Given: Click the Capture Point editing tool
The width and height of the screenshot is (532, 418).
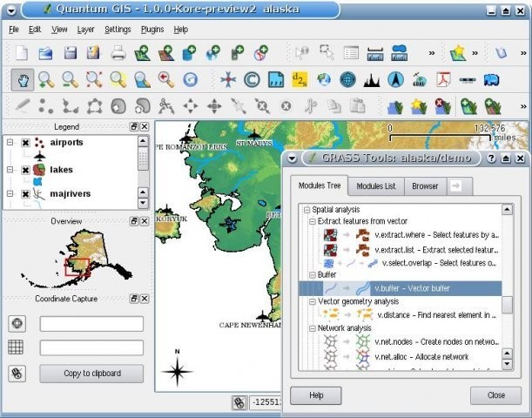Looking at the screenshot, I should (x=45, y=106).
